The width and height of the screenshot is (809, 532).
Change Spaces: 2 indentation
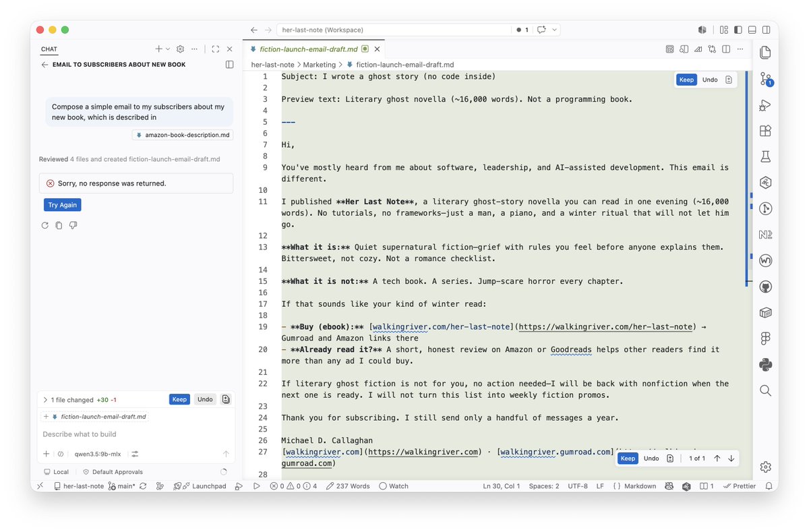544,486
